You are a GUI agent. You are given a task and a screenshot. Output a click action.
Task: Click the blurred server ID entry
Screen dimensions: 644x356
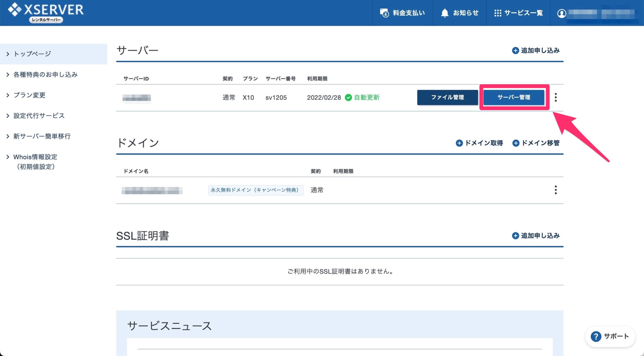click(x=137, y=98)
